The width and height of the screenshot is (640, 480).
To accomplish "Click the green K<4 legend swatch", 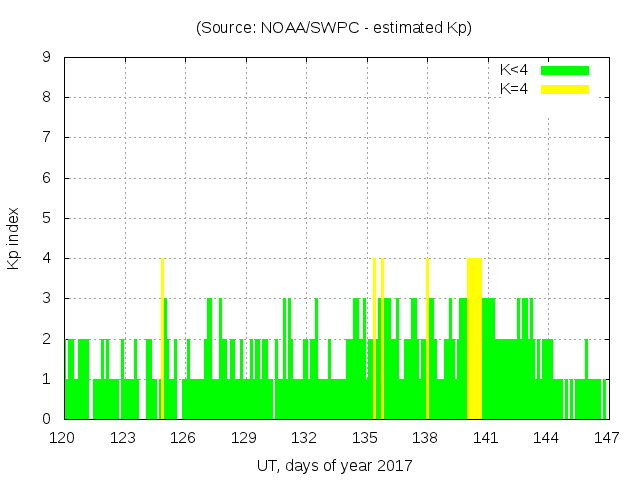I will [x=565, y=70].
